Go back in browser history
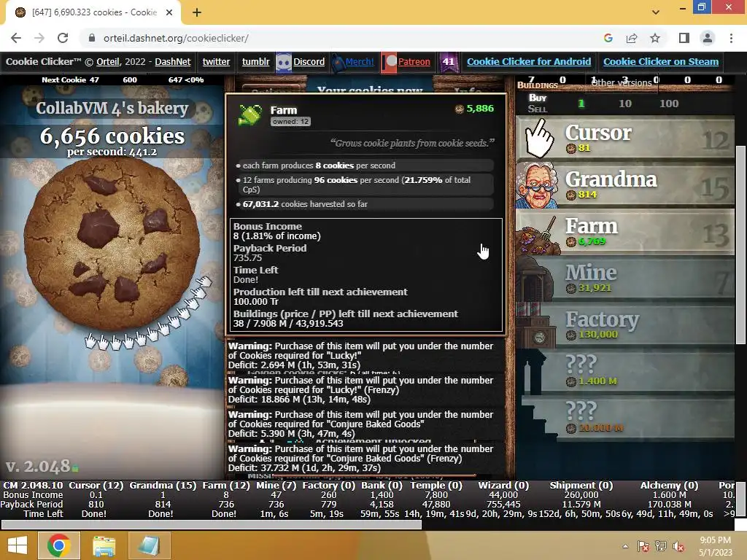The height and width of the screenshot is (560, 747). tap(16, 38)
